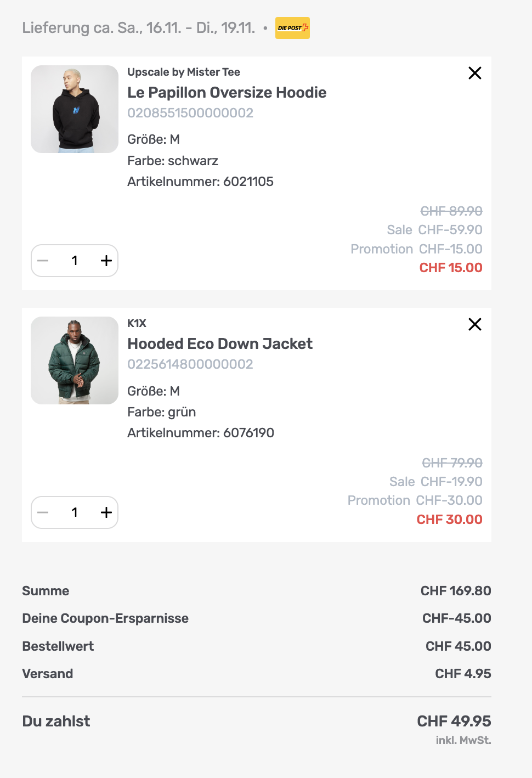532x778 pixels.
Task: Click the hoodie quantity number field
Action: tap(75, 261)
